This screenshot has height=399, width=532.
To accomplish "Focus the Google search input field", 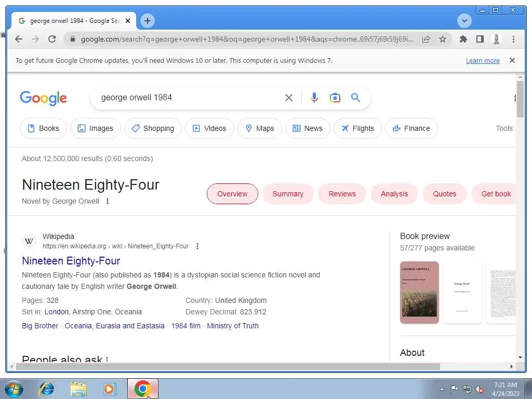I will pos(190,98).
